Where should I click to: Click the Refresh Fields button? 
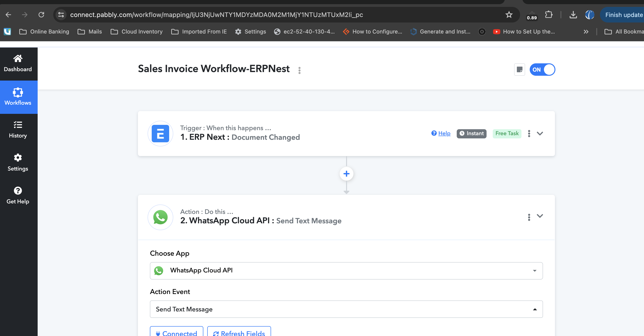pyautogui.click(x=239, y=331)
